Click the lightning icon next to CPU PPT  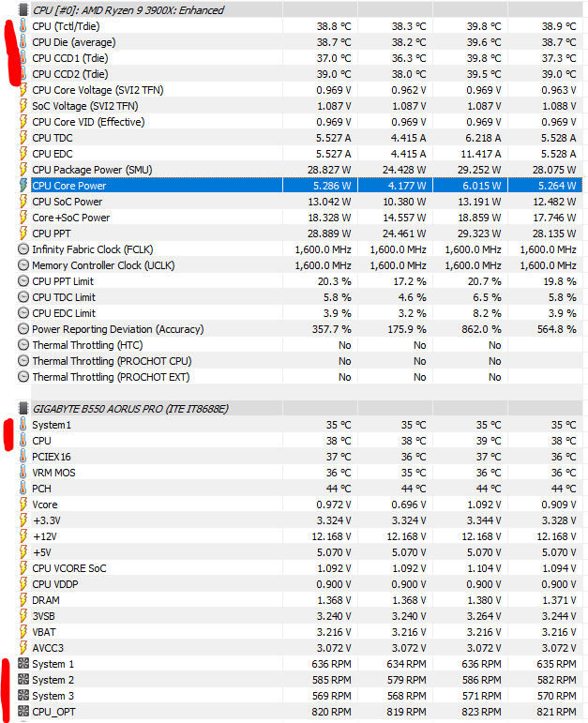click(x=23, y=233)
